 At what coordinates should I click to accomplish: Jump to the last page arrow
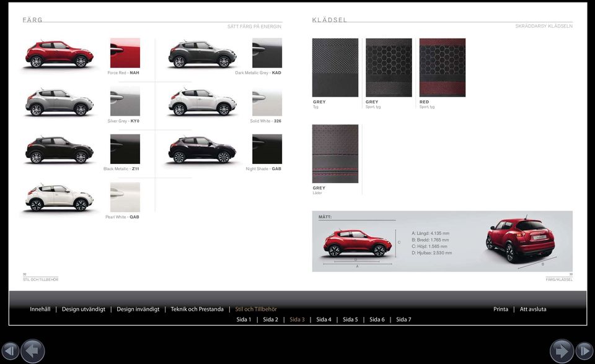[584, 351]
